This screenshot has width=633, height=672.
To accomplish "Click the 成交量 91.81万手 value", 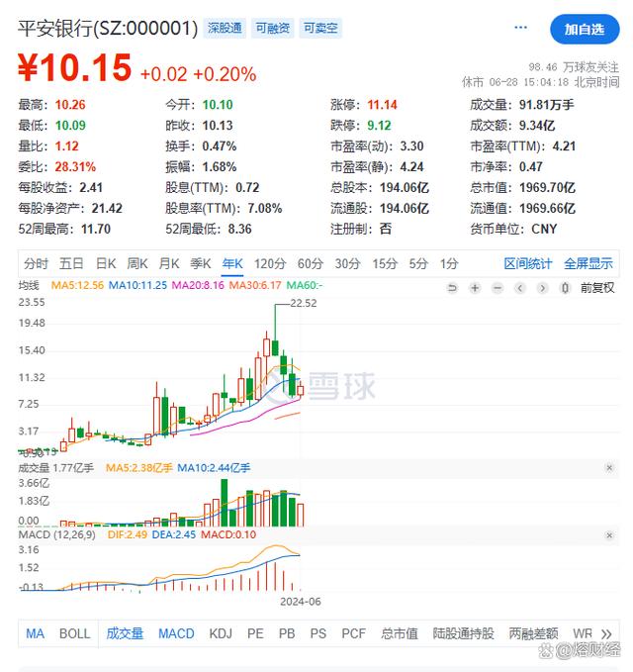I will pyautogui.click(x=547, y=105).
